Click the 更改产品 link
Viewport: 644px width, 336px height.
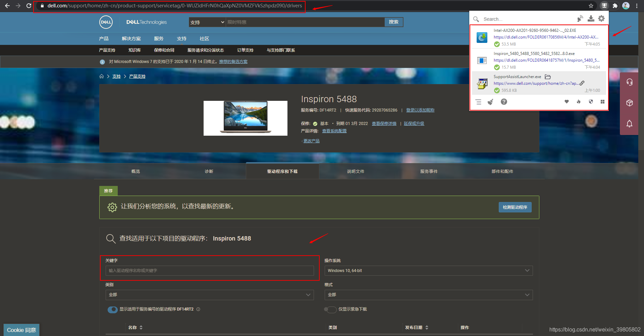(311, 141)
